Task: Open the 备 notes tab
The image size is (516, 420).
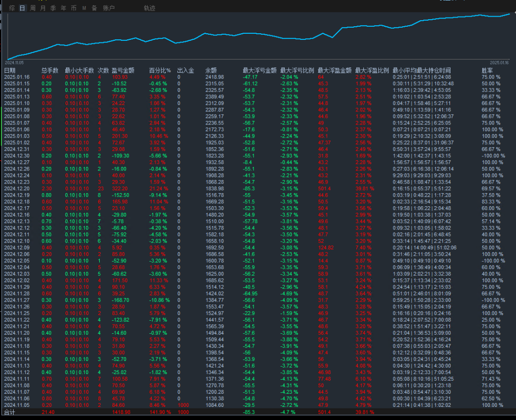Action: click(x=94, y=8)
